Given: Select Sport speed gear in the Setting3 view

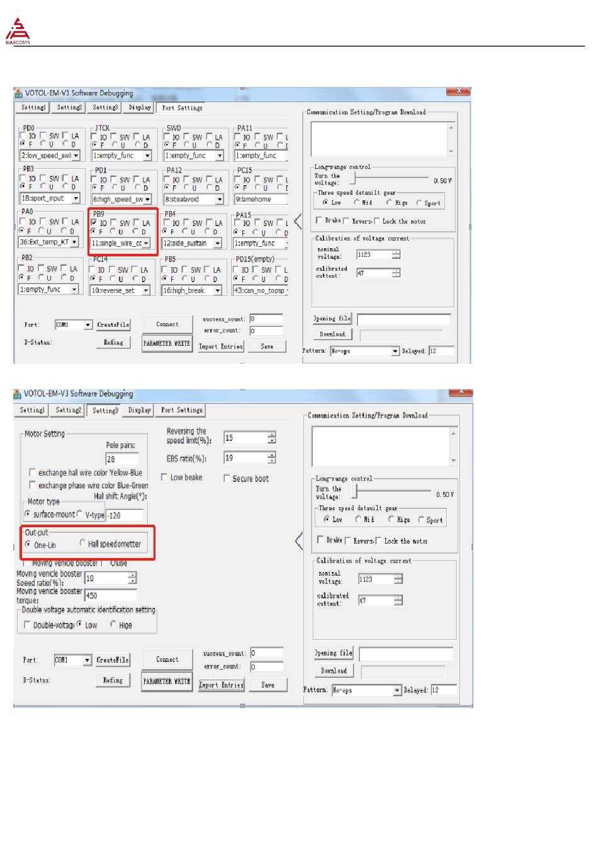Looking at the screenshot, I should 421,520.
